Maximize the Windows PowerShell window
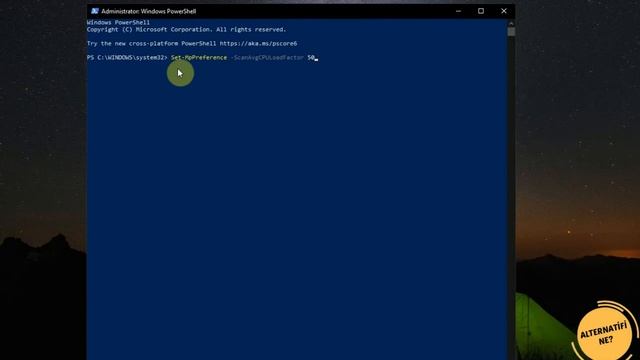Image resolution: width=640 pixels, height=360 pixels. click(481, 11)
